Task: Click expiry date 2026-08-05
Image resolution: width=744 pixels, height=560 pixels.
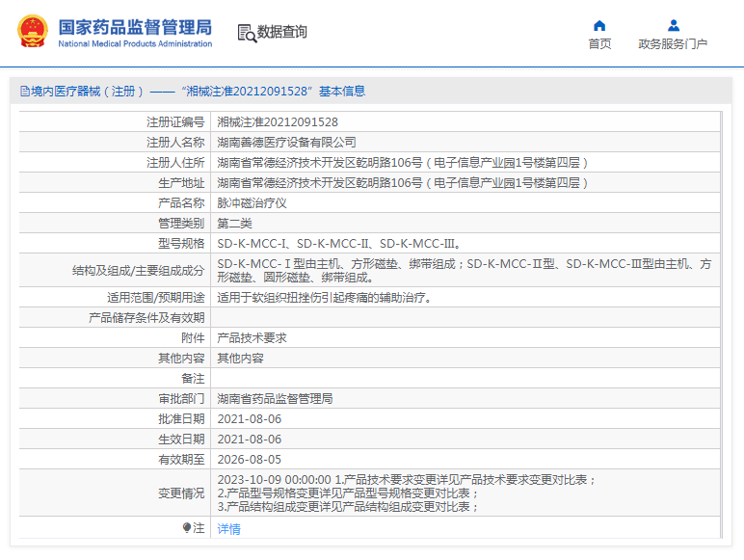Action: pos(249,460)
